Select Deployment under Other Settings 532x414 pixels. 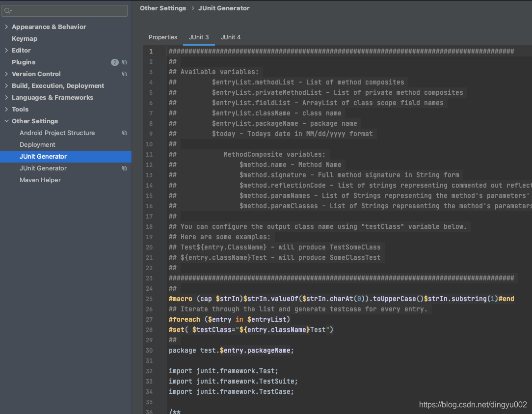pyautogui.click(x=37, y=145)
